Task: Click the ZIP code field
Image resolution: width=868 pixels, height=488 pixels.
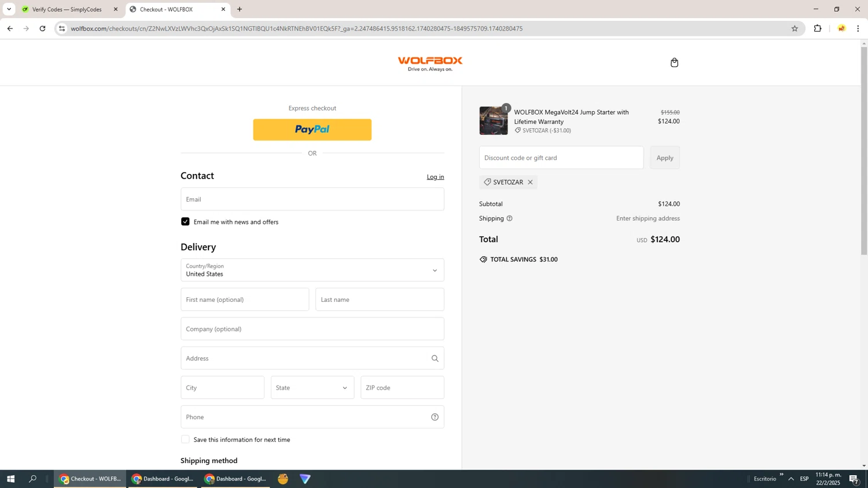Action: (x=402, y=387)
